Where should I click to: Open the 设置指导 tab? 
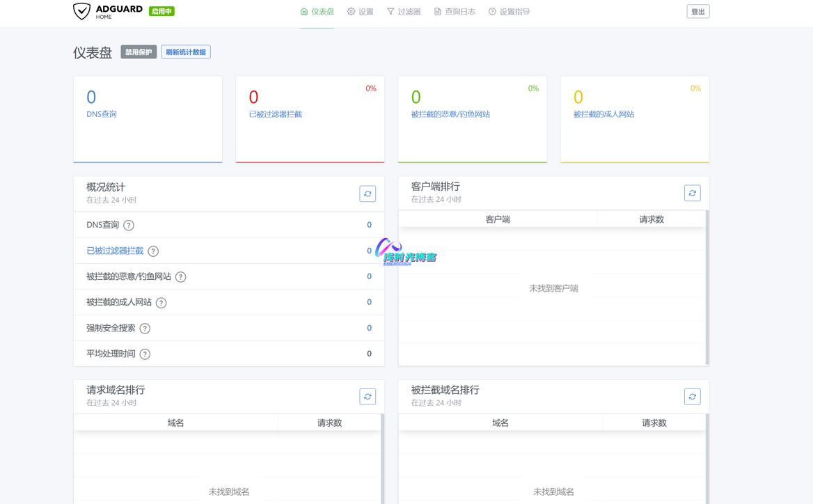pos(509,12)
